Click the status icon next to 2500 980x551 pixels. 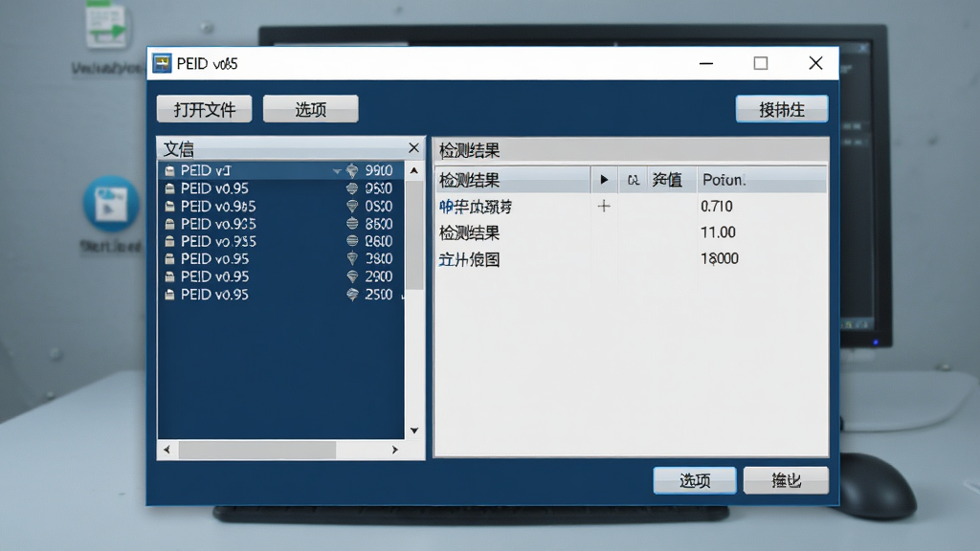(352, 295)
